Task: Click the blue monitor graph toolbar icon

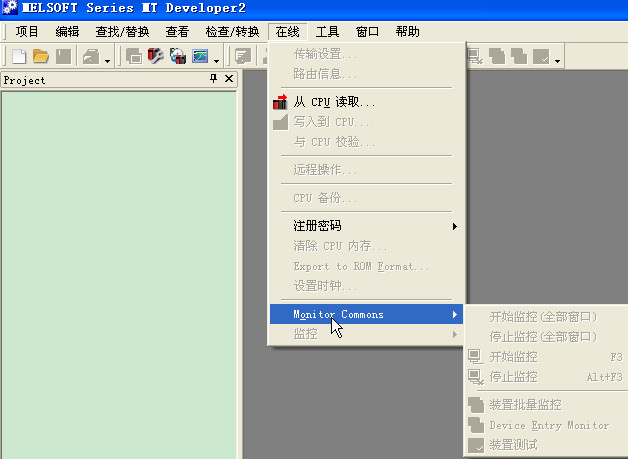Action: coord(200,57)
